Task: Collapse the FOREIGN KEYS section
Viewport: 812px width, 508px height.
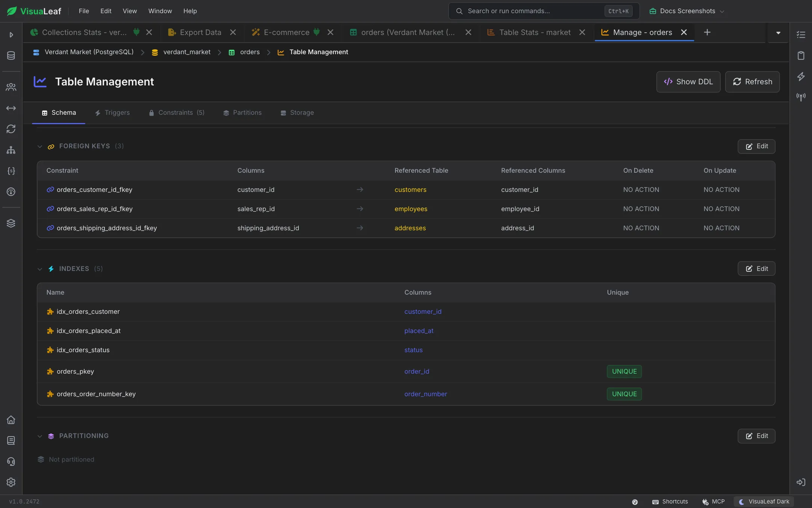Action: tap(40, 146)
